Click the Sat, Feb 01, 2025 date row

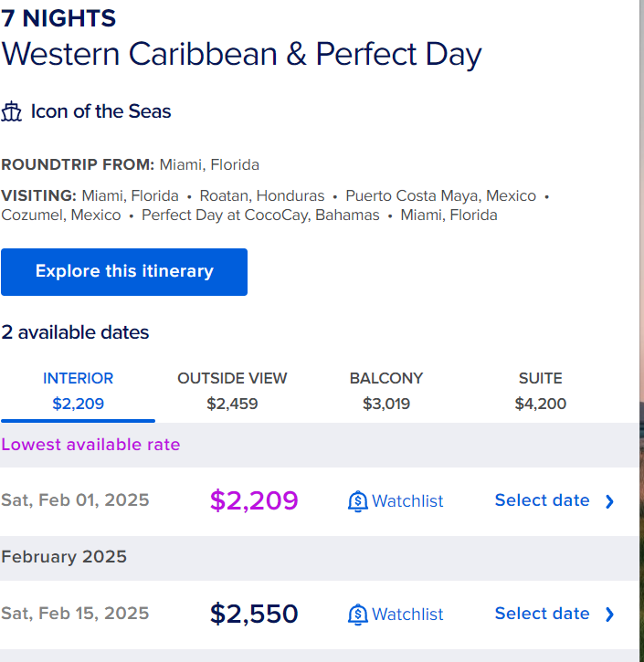[319, 501]
